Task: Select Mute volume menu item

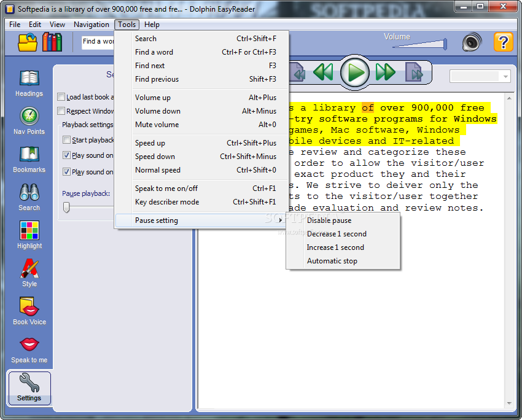Action: pyautogui.click(x=201, y=125)
